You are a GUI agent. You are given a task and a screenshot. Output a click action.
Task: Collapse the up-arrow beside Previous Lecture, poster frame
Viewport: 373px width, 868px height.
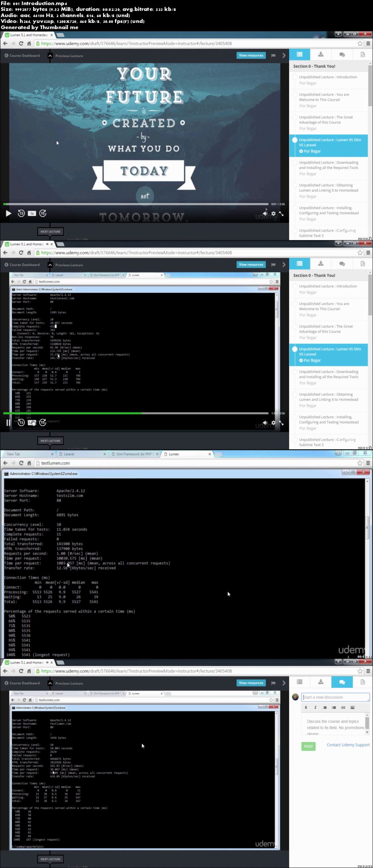tap(50, 56)
